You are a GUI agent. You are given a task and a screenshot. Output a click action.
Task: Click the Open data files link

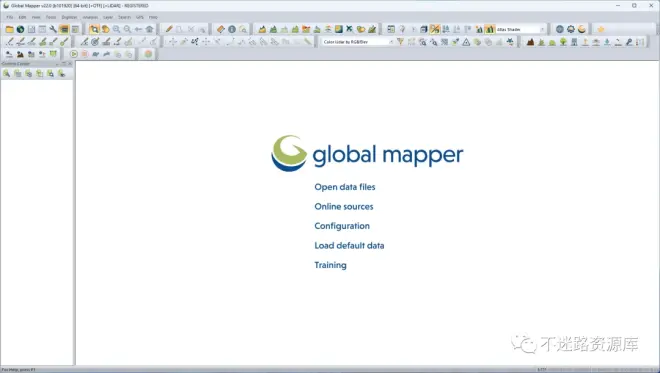click(x=345, y=187)
